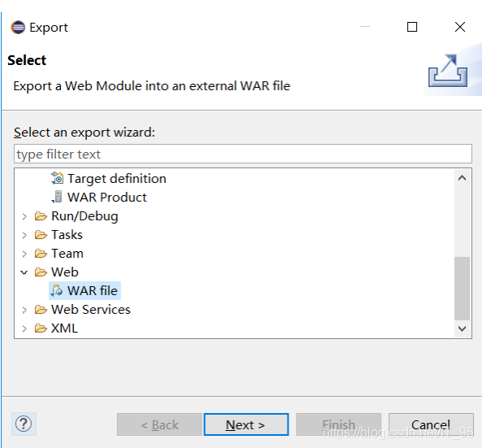Click the WAR file globe icon

57,290
